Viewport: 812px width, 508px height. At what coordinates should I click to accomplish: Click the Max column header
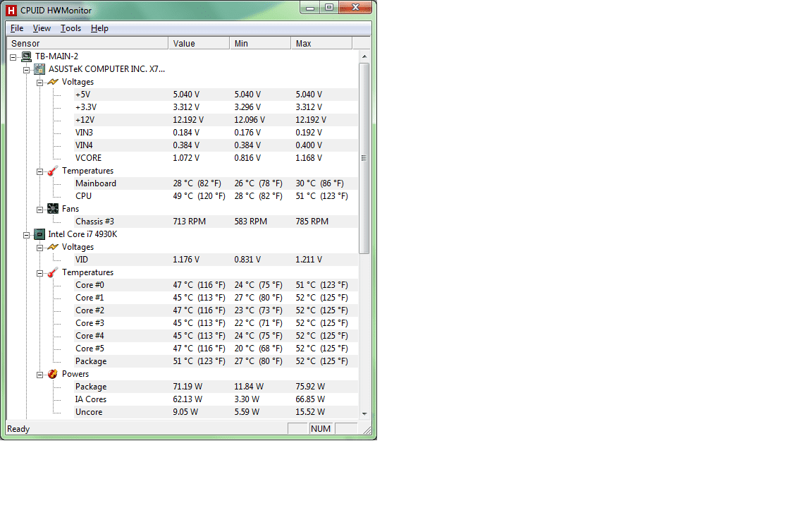321,44
